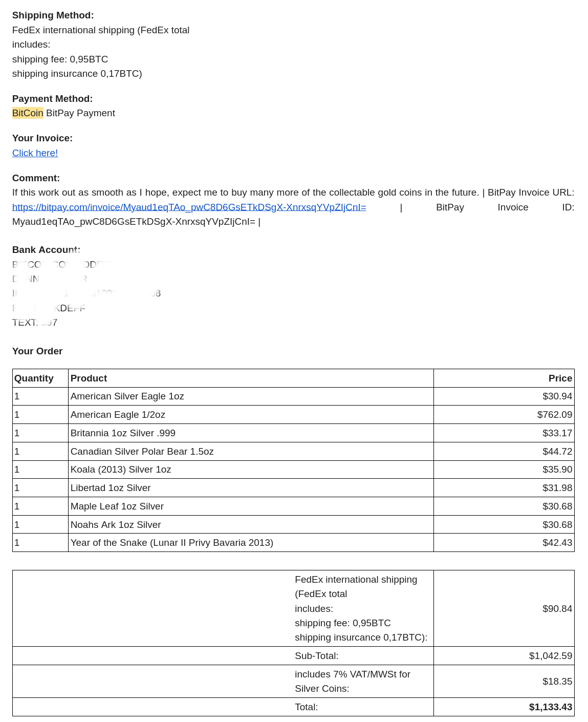588x722 pixels.
Task: Open the 'Click here!' invoice link
Action: [35, 153]
